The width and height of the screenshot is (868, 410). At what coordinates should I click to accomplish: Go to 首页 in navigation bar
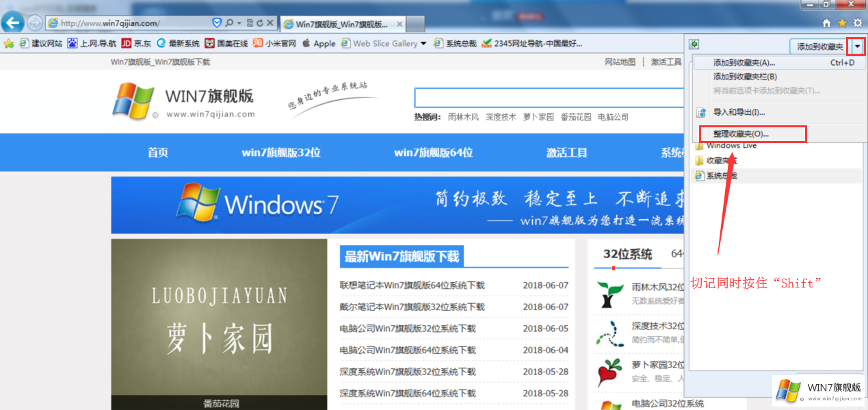158,153
